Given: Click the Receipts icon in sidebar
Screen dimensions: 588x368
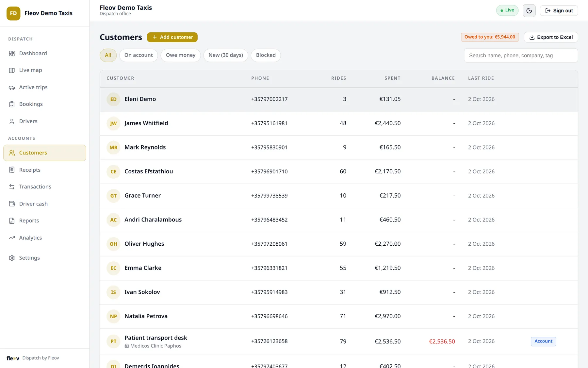Looking at the screenshot, I should [12, 170].
